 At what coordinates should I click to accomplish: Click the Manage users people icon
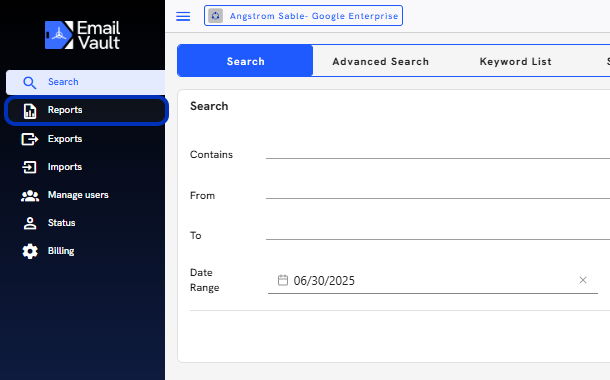30,196
